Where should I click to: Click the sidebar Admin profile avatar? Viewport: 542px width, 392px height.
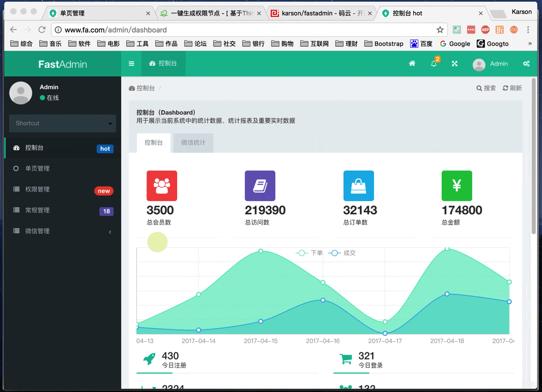pyautogui.click(x=21, y=93)
